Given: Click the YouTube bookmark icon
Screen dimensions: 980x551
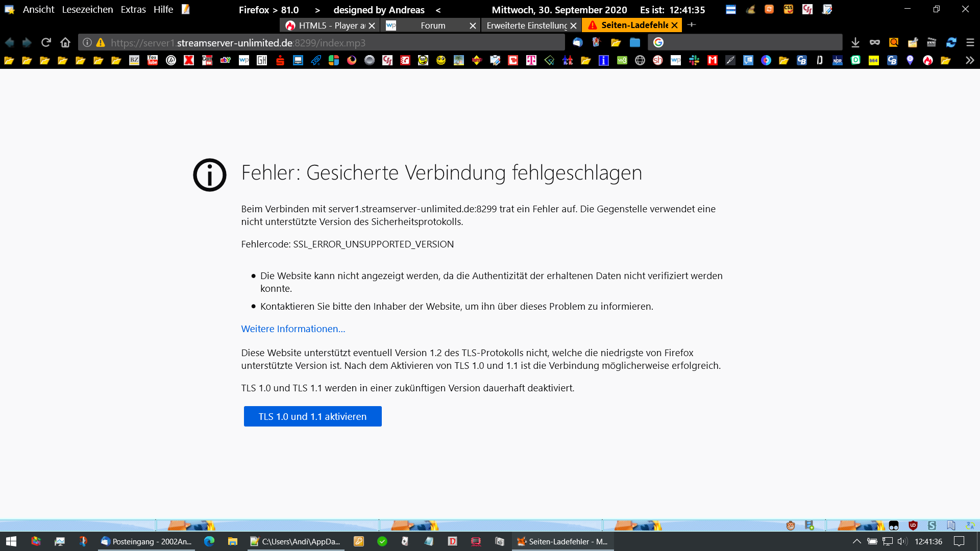Looking at the screenshot, I should tap(153, 60).
